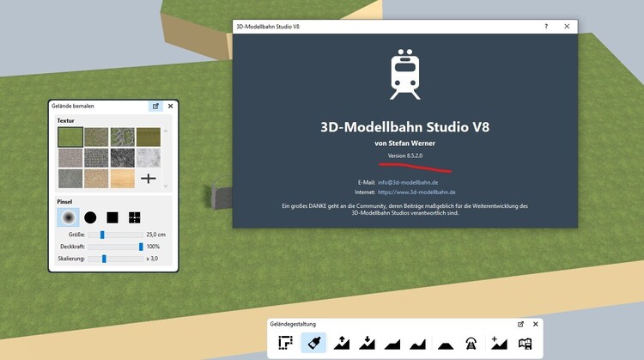
Task: Select the embankment tool
Action: click(x=446, y=345)
